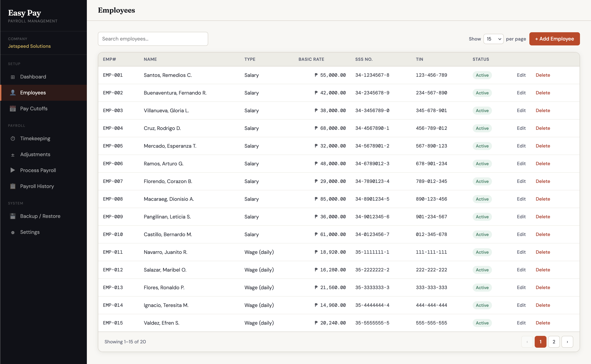Open the rows per page dropdown
The width and height of the screenshot is (591, 364).
point(493,39)
